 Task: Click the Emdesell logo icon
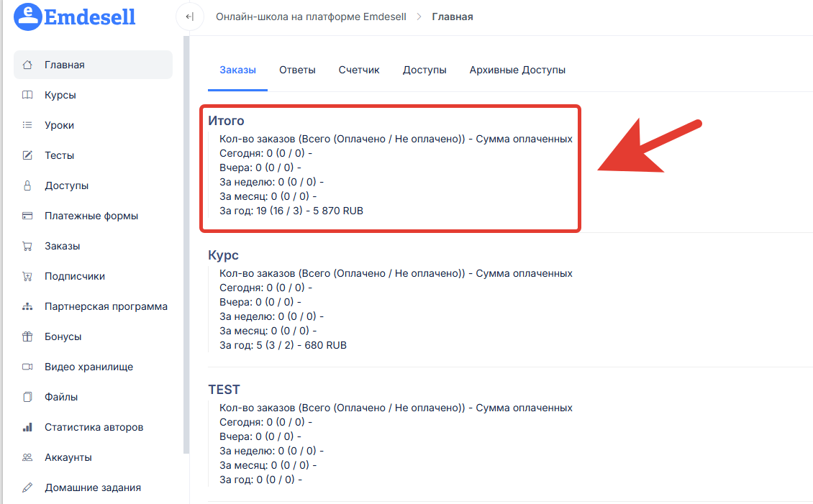pos(28,16)
